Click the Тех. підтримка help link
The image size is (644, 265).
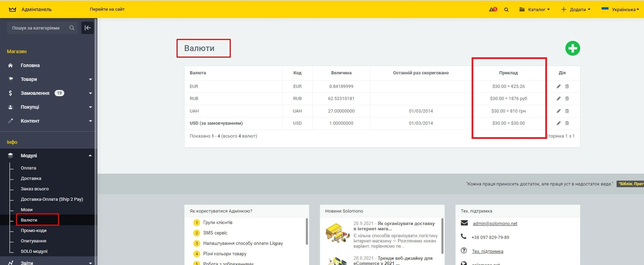[488, 251]
